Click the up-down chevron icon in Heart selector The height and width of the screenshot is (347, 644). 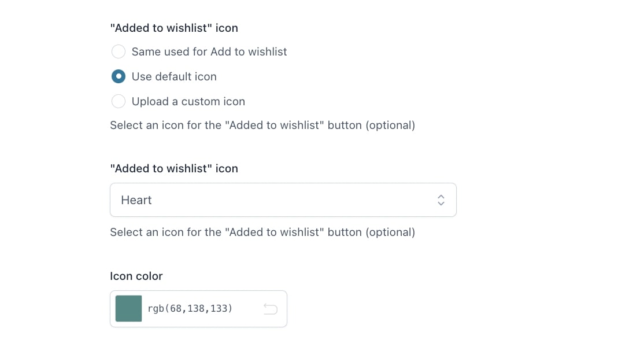(x=441, y=200)
